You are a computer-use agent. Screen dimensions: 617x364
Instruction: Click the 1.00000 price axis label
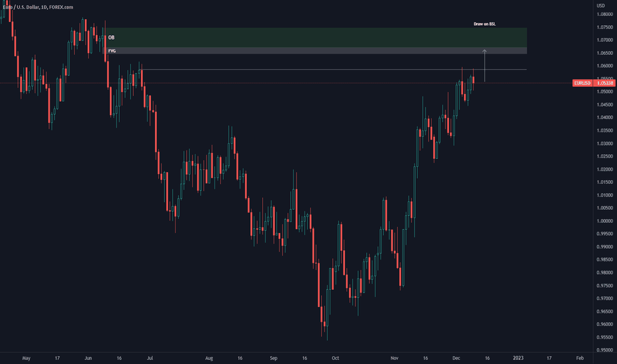click(605, 221)
